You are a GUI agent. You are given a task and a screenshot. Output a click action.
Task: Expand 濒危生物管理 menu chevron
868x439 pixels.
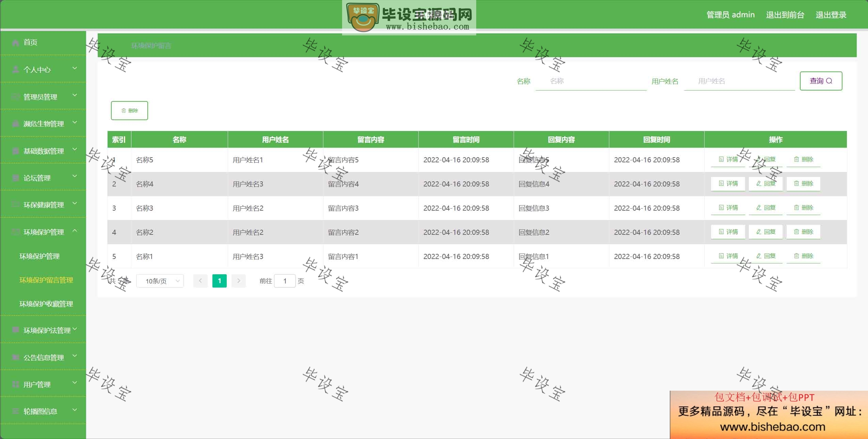pos(75,122)
